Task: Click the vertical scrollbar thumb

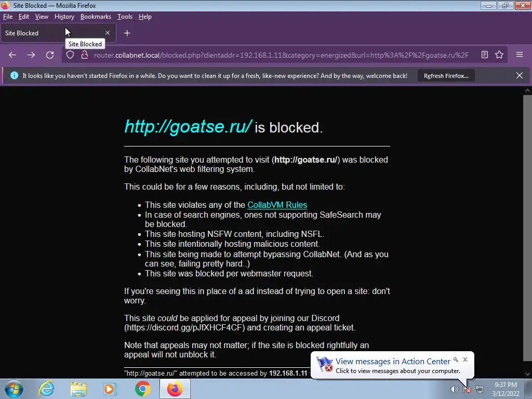Action: (527, 228)
